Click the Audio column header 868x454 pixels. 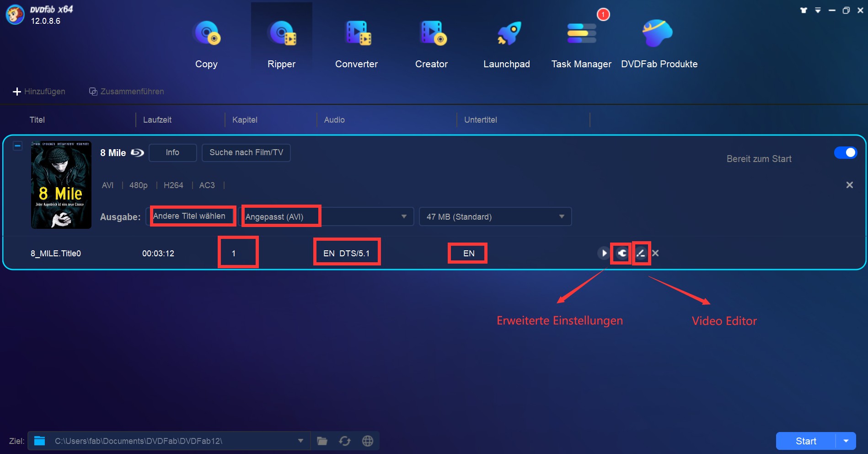coord(334,120)
